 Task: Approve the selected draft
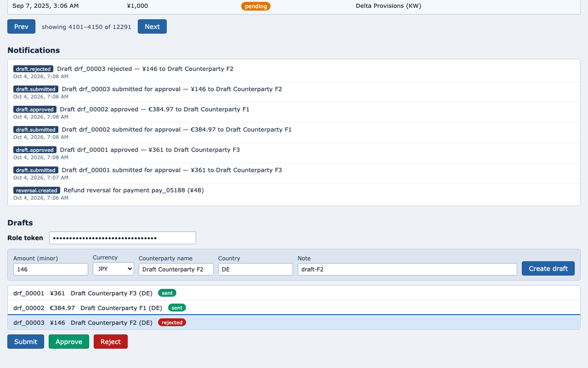coord(69,342)
